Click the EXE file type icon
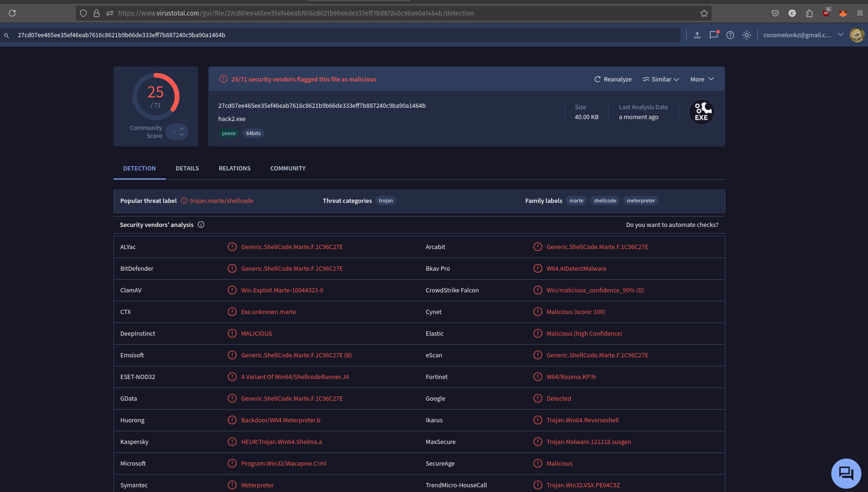 702,112
